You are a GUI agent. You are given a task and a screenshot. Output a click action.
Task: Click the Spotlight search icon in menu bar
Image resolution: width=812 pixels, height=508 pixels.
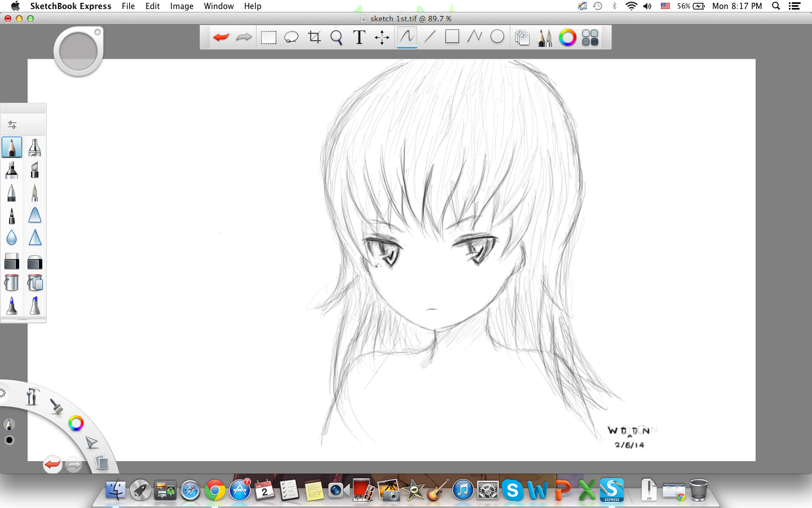click(x=776, y=6)
